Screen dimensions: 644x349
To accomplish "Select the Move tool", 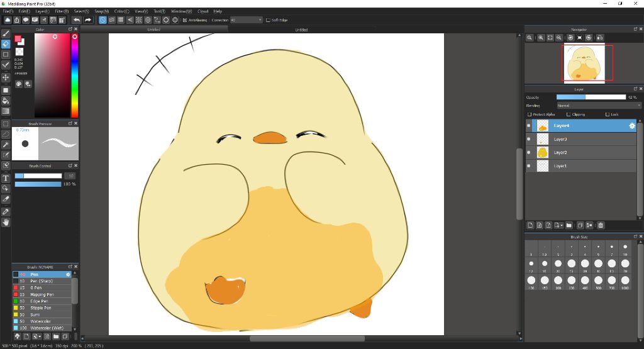I will coord(6,77).
